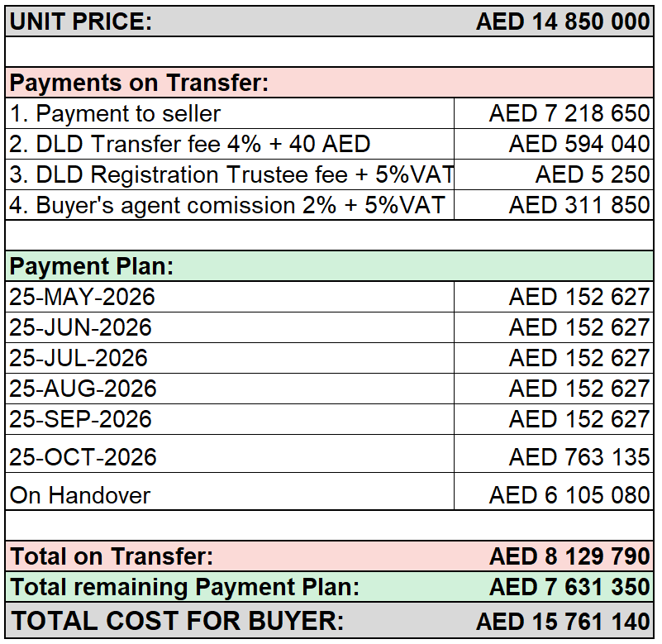662x644 pixels.
Task: Click the green Payment Plan header row
Action: point(329,266)
